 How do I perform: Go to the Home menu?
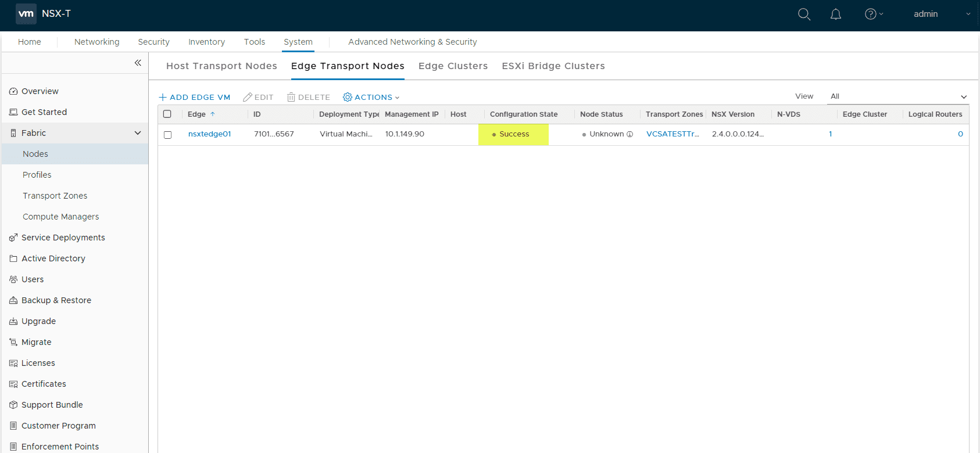(x=30, y=42)
